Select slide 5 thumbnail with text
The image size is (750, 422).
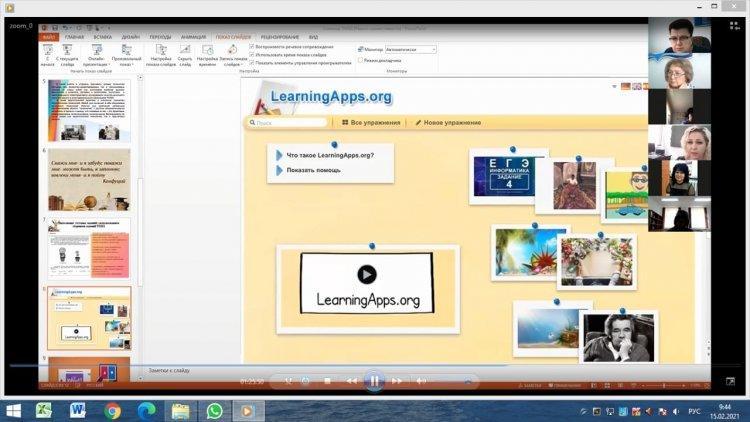(89, 111)
